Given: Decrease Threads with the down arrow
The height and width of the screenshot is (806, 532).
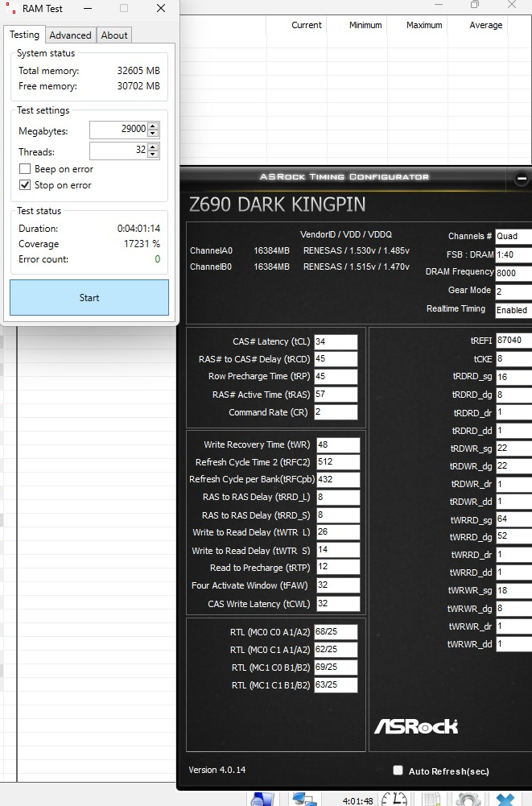Looking at the screenshot, I should [x=153, y=155].
